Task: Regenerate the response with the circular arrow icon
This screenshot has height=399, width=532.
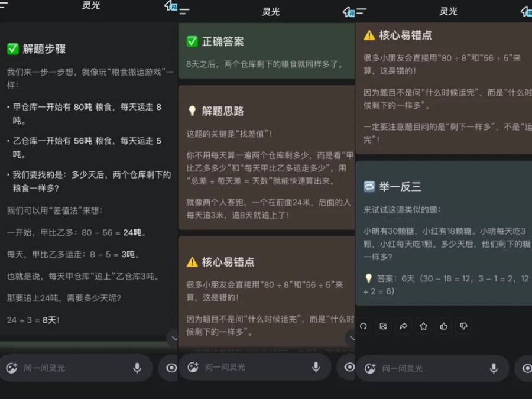Action: (x=364, y=326)
